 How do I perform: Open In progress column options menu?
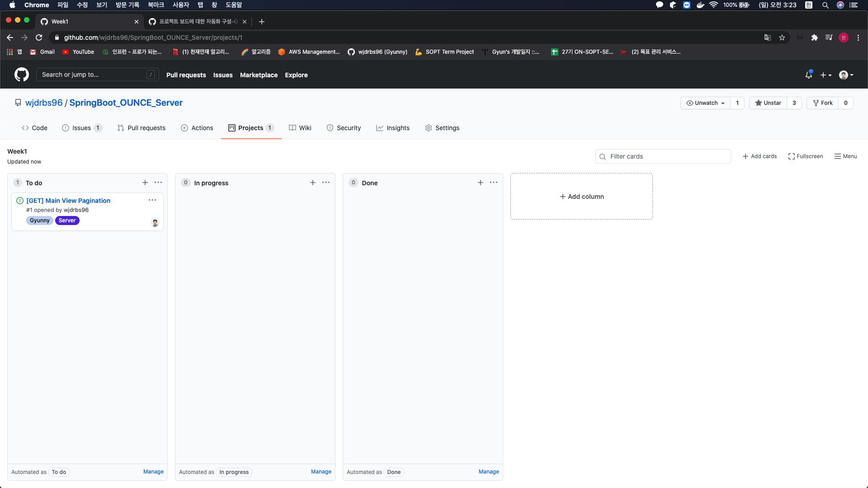(326, 183)
